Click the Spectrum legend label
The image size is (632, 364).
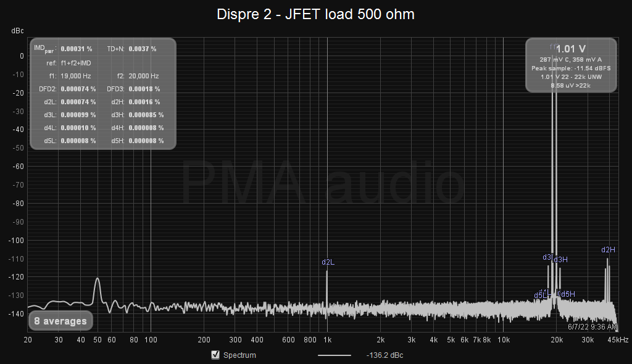[239, 355]
